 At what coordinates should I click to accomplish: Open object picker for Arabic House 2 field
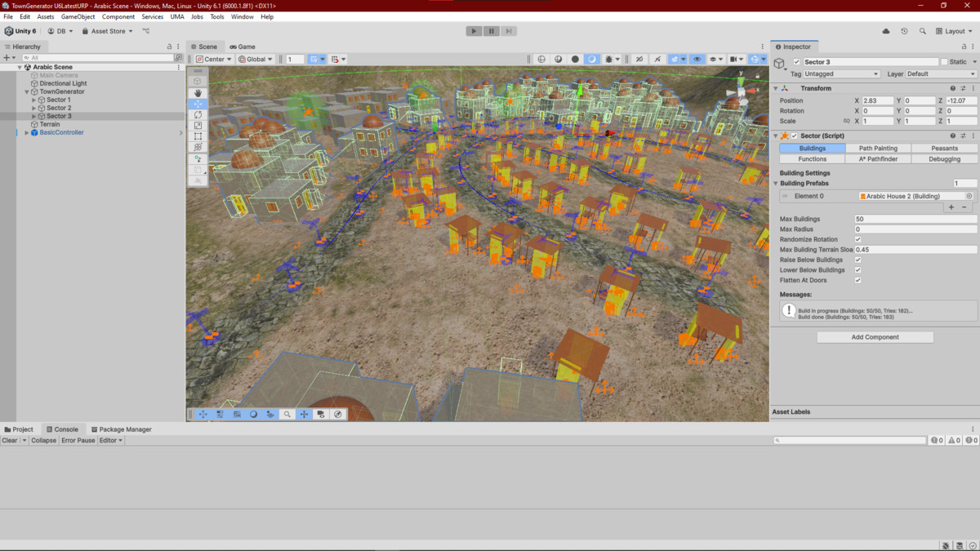point(969,196)
